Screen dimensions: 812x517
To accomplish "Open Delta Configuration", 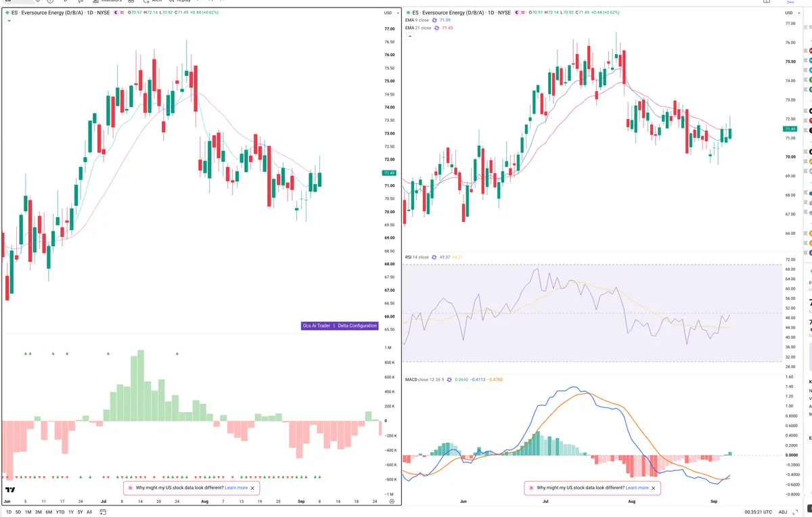I will coord(357,325).
